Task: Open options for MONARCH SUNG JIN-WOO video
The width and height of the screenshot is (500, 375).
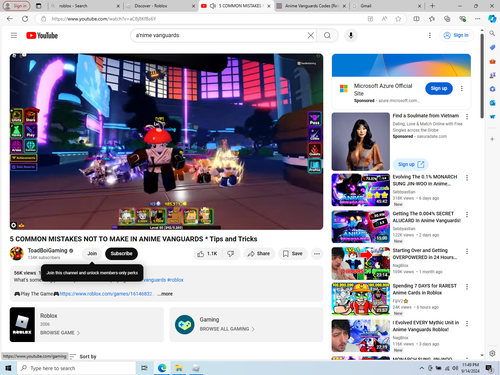Action: pos(467,178)
